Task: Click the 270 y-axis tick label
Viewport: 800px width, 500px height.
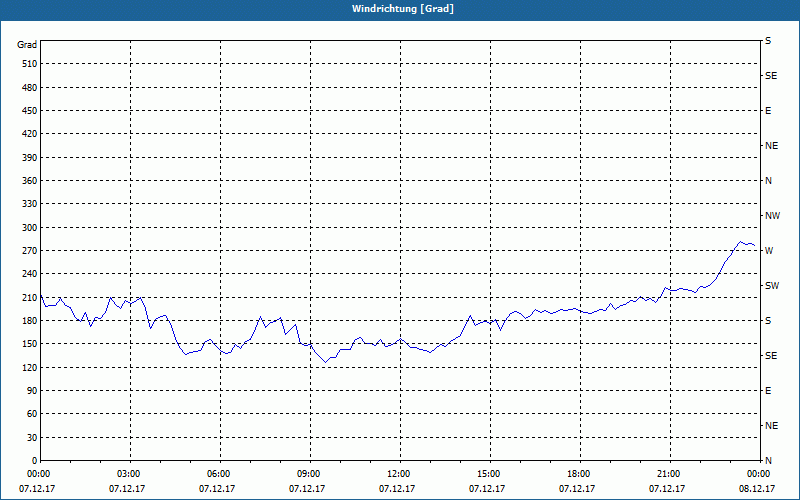Action: click(x=30, y=251)
